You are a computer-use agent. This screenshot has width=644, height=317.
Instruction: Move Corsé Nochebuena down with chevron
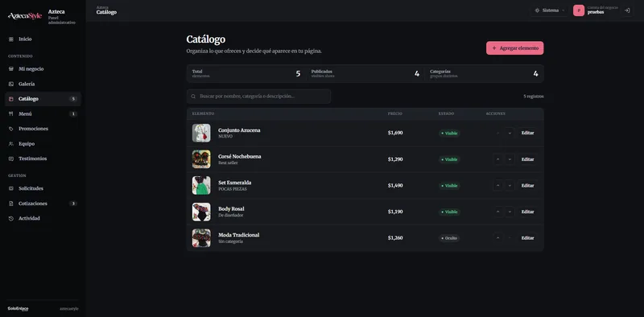[510, 159]
